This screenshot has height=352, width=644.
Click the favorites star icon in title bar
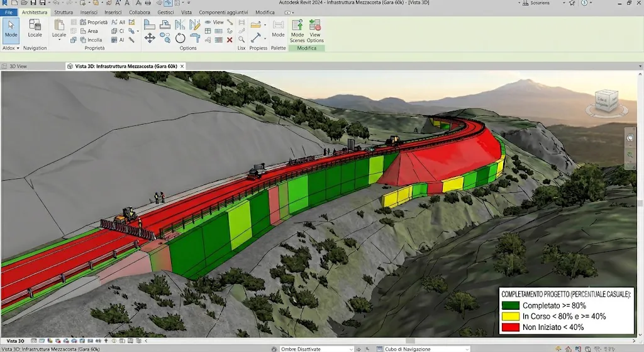tap(572, 3)
